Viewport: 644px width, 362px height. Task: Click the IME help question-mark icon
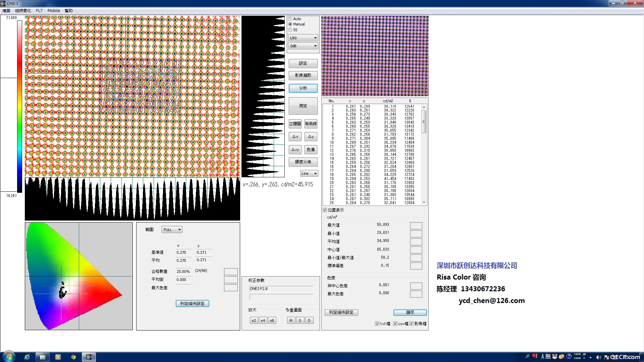click(x=569, y=356)
